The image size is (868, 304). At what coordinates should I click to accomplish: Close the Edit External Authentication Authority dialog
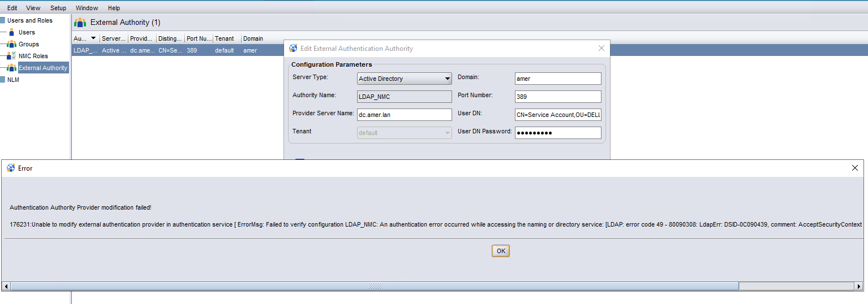[601, 49]
